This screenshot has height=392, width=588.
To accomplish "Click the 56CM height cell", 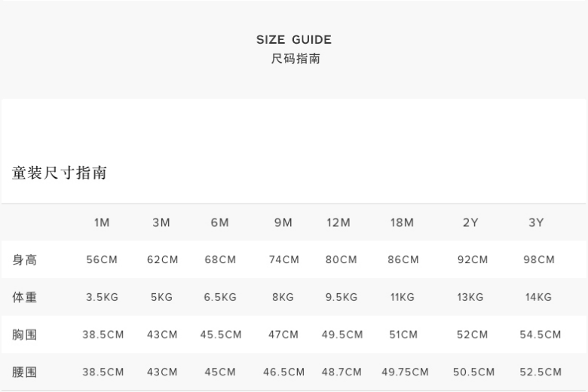I will point(102,260).
